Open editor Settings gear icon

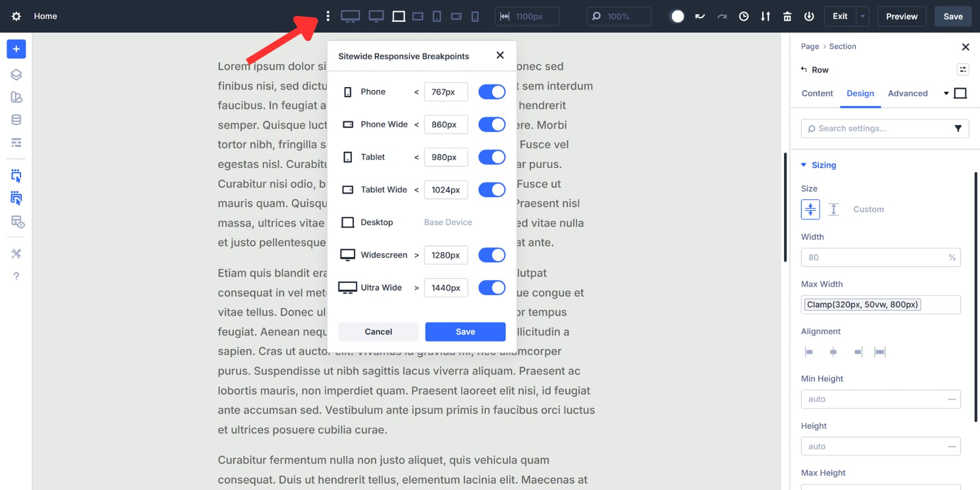[16, 16]
